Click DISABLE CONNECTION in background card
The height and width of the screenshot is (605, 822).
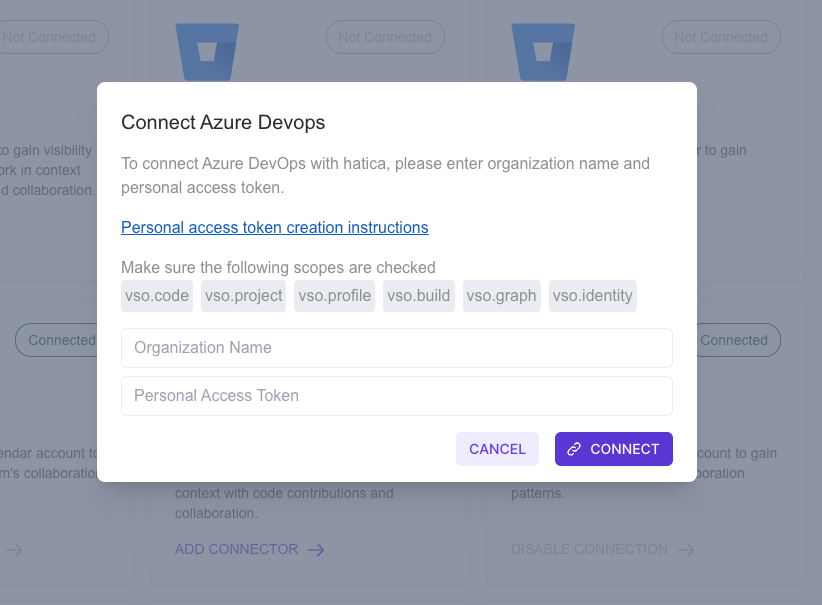click(589, 549)
